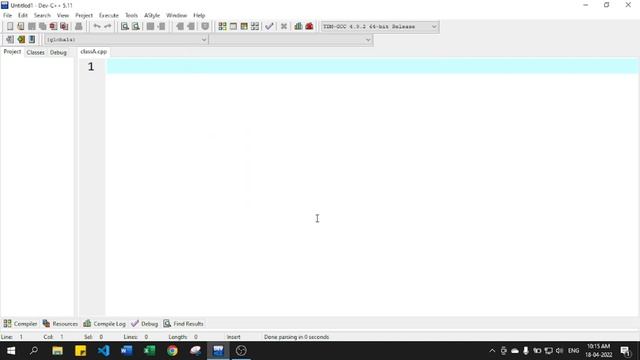
Task: Open Replace using the second magnifier icon
Action: 136,27
